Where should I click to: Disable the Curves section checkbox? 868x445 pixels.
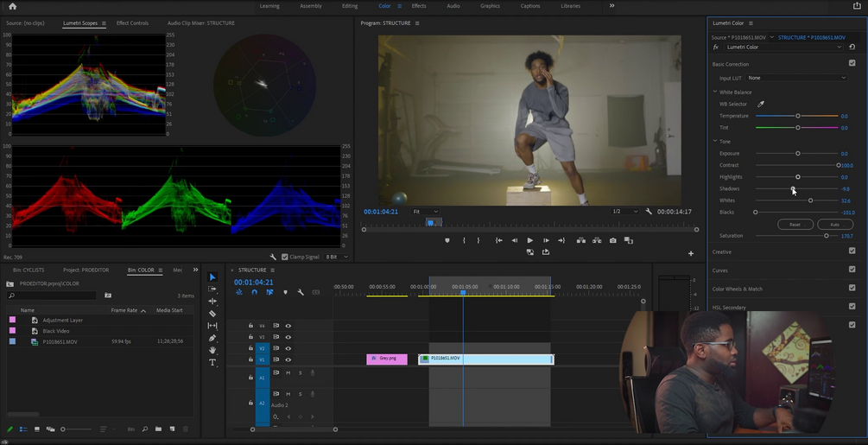852,270
